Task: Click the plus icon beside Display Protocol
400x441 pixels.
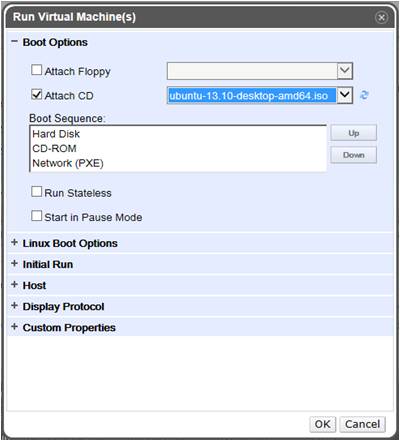Action: [x=14, y=306]
